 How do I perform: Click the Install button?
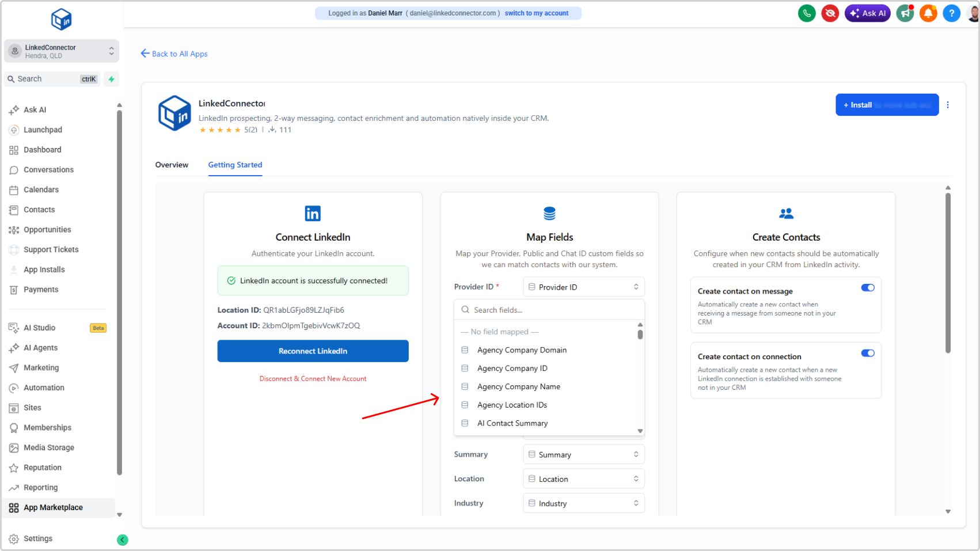[887, 105]
